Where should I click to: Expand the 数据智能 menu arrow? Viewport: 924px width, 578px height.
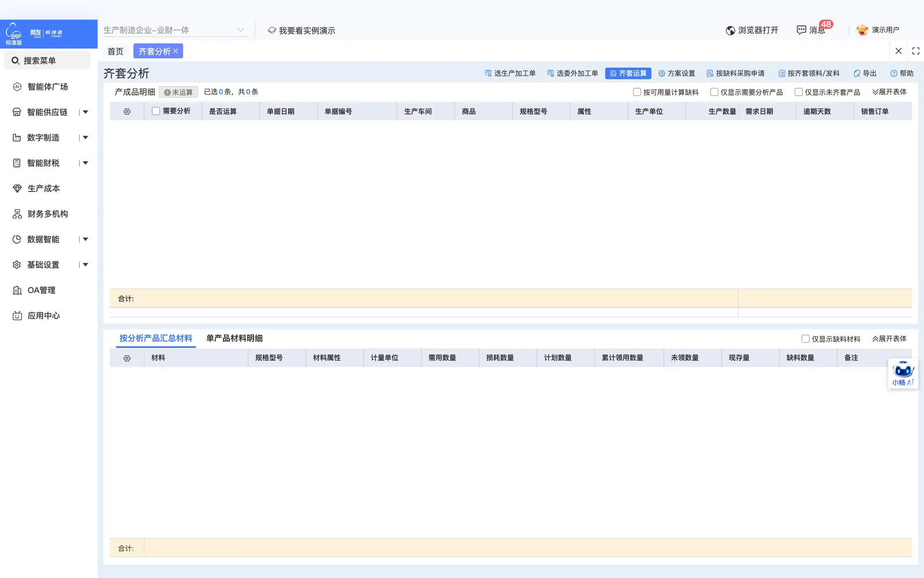(x=85, y=239)
